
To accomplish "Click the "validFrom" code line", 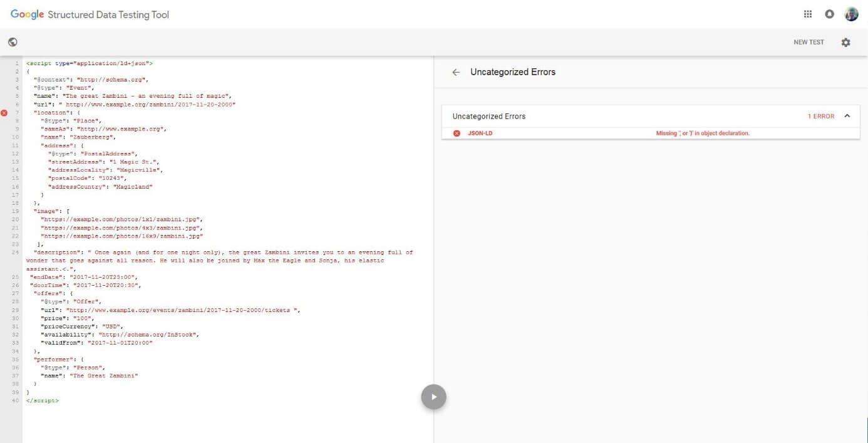I will click(96, 343).
